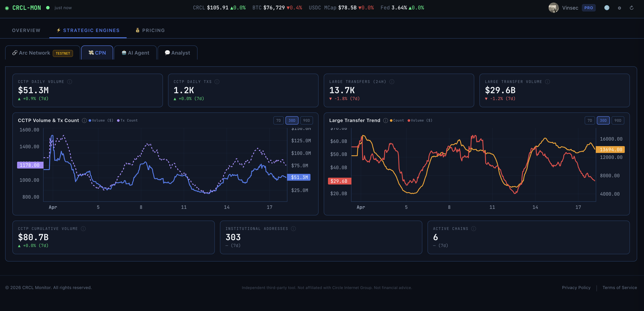Click info icon next to Active Chains
The image size is (644, 311).
[474, 229]
